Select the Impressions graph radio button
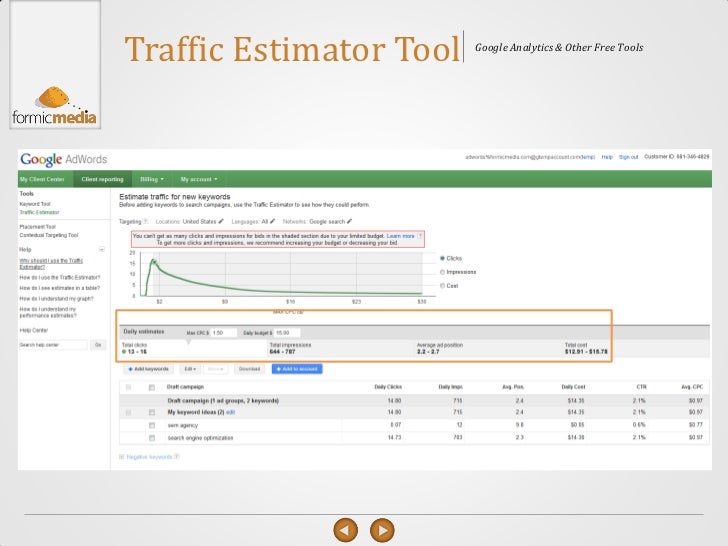Screen dimensions: 728x546 [442, 272]
